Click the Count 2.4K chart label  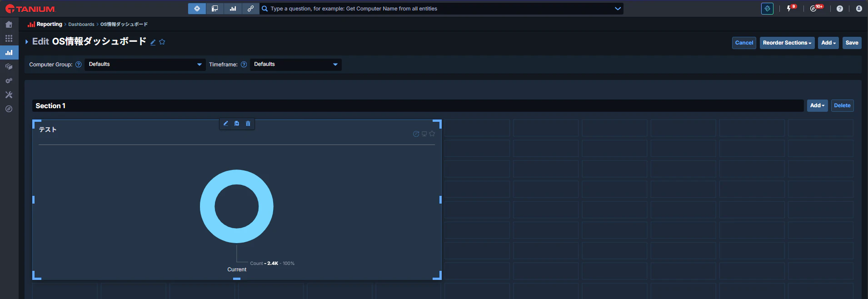[272, 264]
